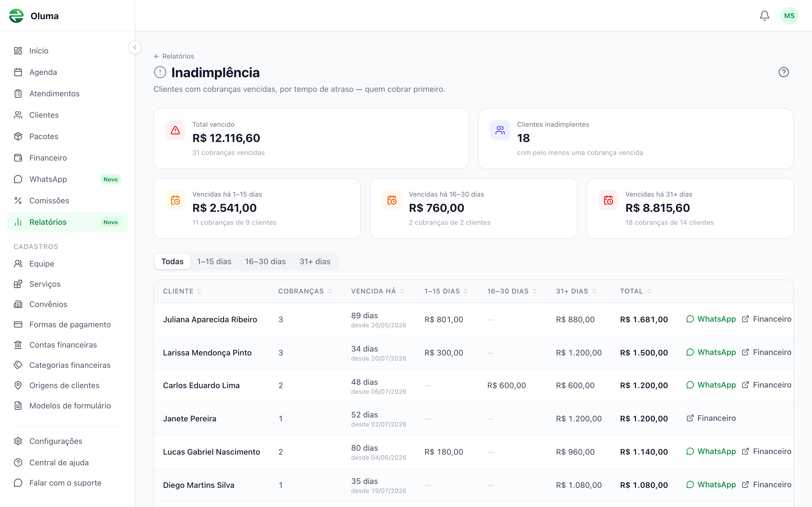Open the notifications bell
812x507 pixels.
coord(764,16)
